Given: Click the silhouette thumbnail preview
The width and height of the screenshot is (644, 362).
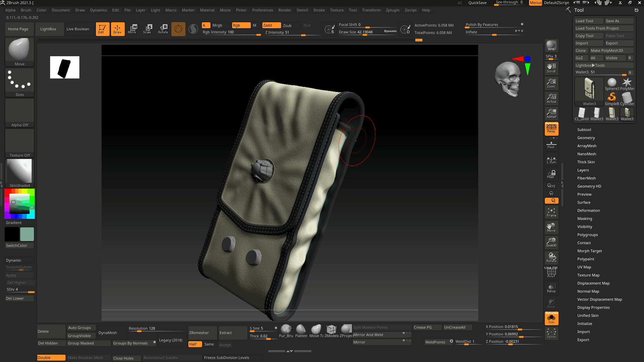Looking at the screenshot, I should tap(65, 67).
